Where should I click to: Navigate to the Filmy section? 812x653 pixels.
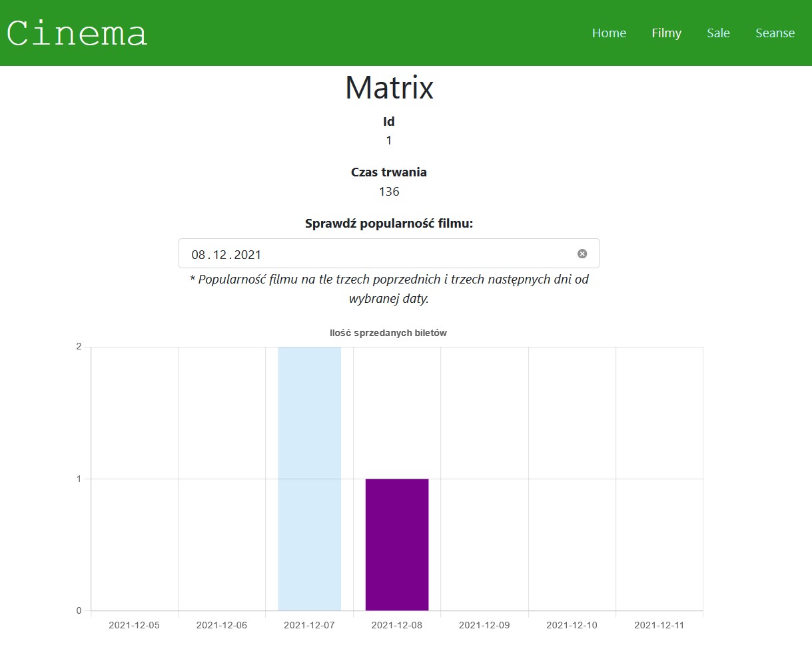(666, 33)
